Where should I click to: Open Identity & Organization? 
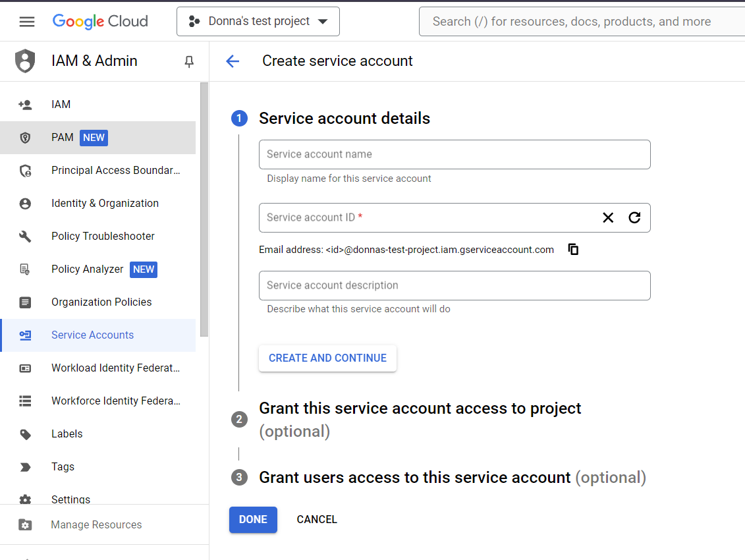coord(98,204)
